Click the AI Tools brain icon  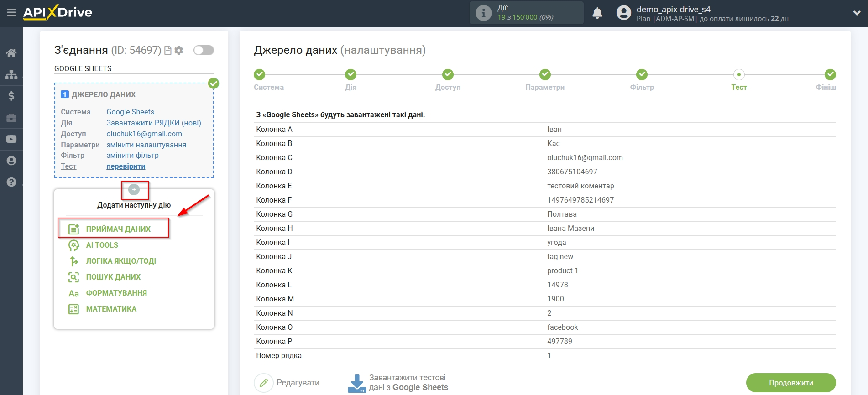[x=73, y=245]
